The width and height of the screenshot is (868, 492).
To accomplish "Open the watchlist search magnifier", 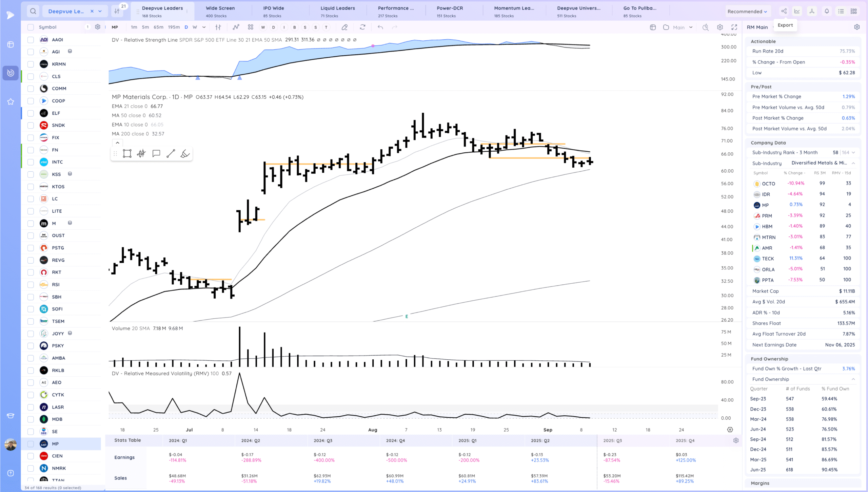I will tap(33, 11).
